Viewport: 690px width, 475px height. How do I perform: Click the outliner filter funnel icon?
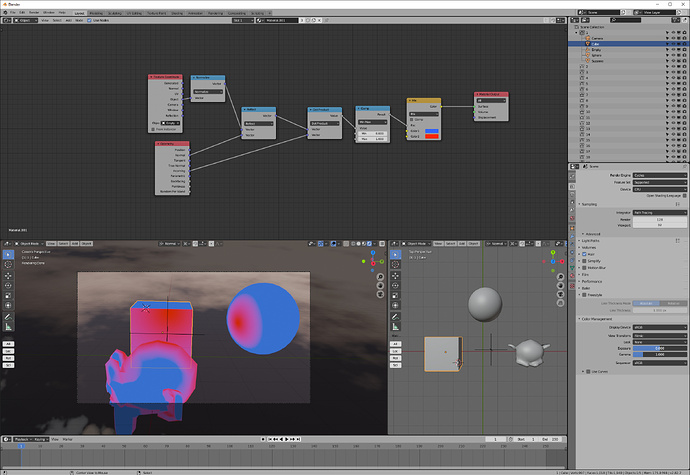(x=676, y=20)
